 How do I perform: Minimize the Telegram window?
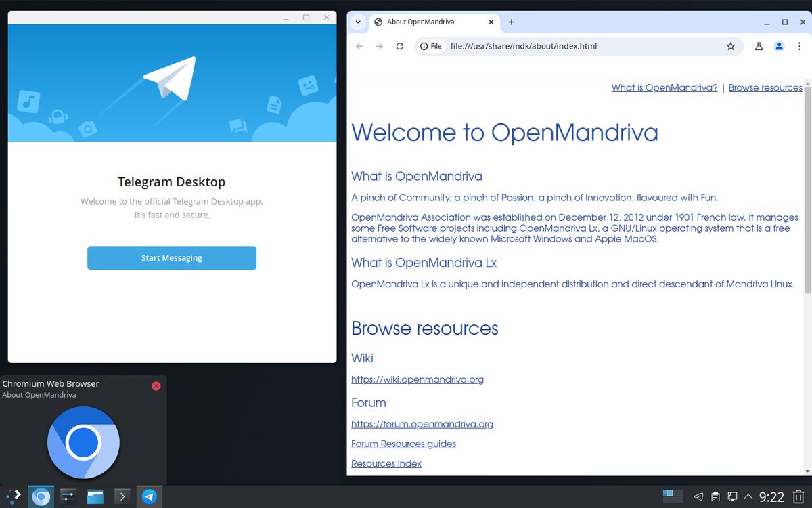point(286,18)
